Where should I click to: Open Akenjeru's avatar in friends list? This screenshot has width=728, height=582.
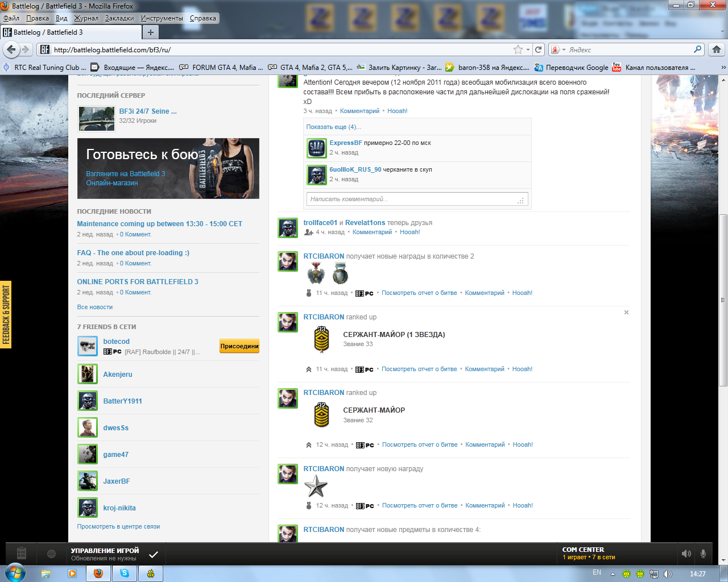click(88, 374)
